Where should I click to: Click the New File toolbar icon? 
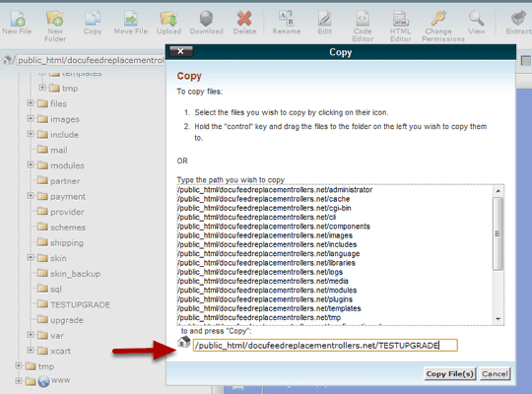17,19
